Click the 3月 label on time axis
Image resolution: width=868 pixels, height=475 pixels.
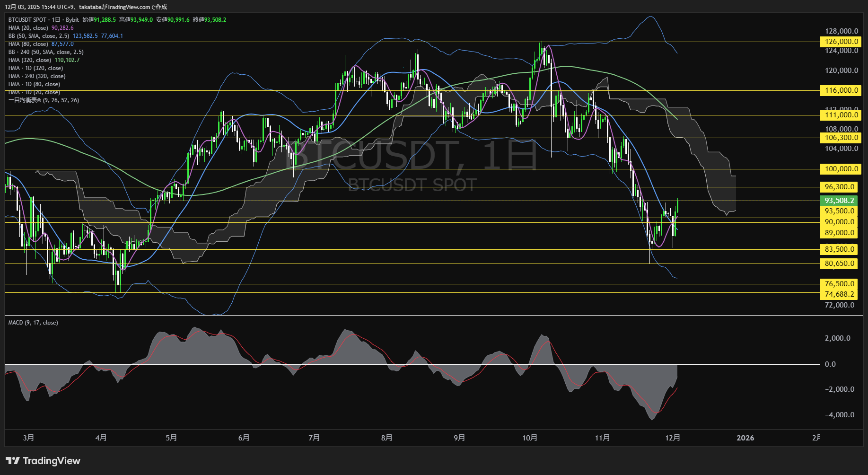pyautogui.click(x=28, y=438)
